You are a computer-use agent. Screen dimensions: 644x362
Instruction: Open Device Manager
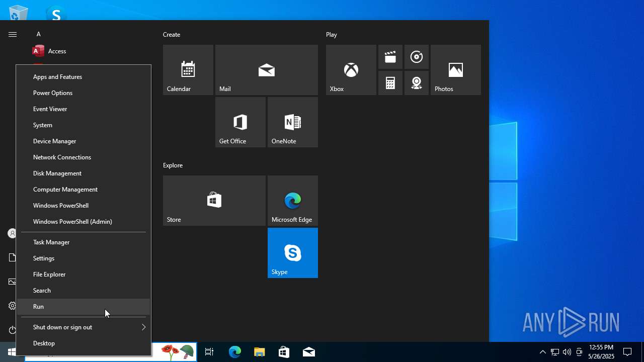[x=84, y=141]
